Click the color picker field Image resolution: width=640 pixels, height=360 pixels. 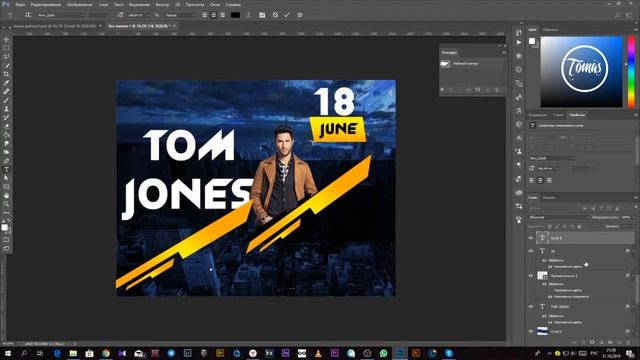tap(582, 72)
